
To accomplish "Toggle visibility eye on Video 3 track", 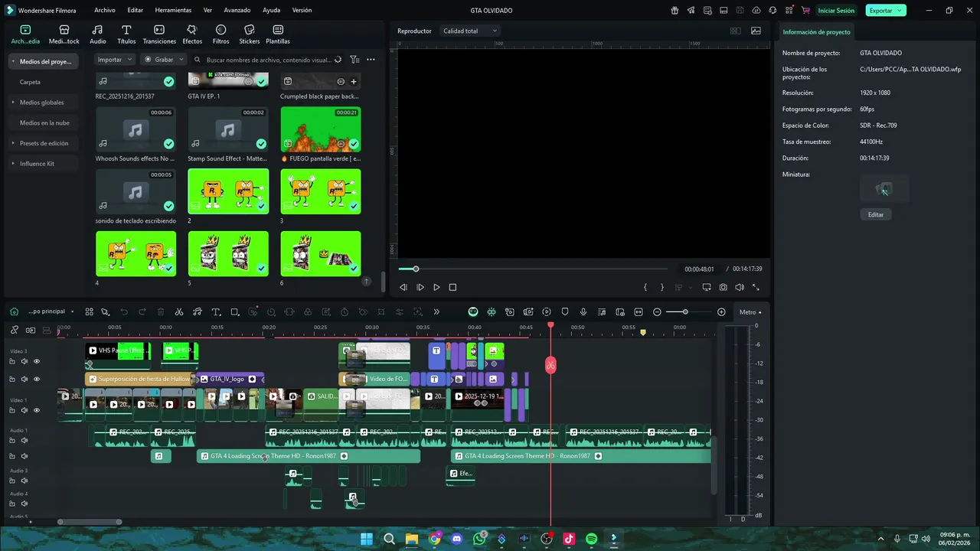I will (37, 361).
